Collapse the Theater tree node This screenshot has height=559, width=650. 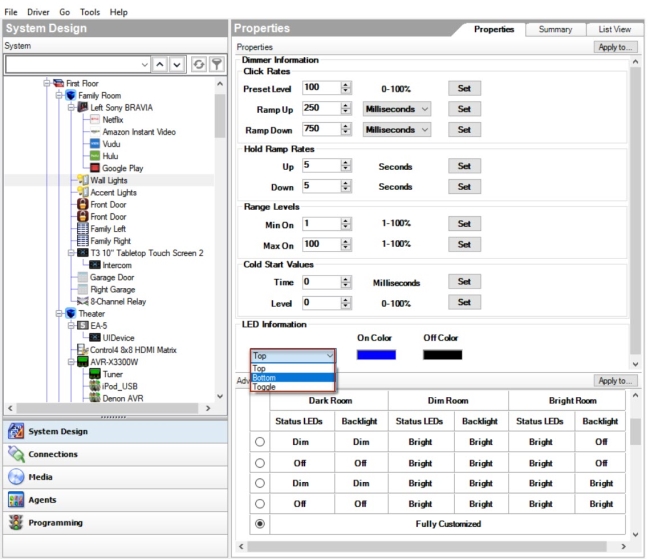(59, 314)
